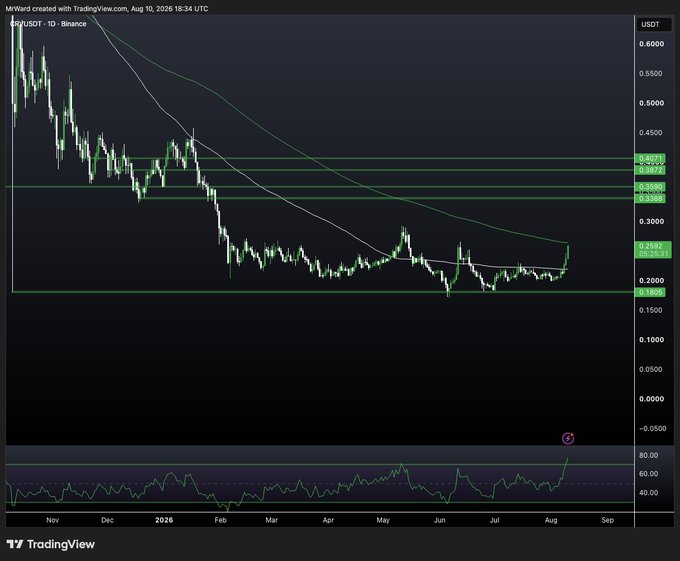Click the MrWard created with TradingView.com header

107,9
